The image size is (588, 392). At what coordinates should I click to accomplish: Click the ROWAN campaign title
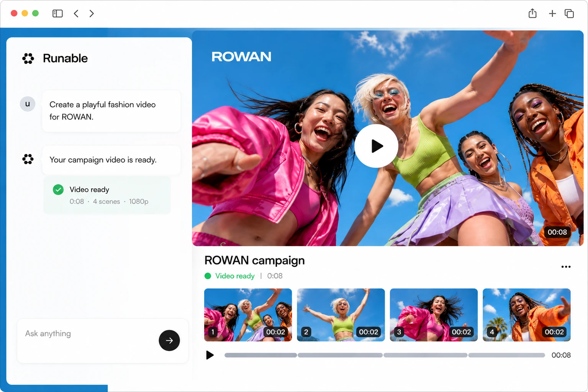[x=255, y=261]
